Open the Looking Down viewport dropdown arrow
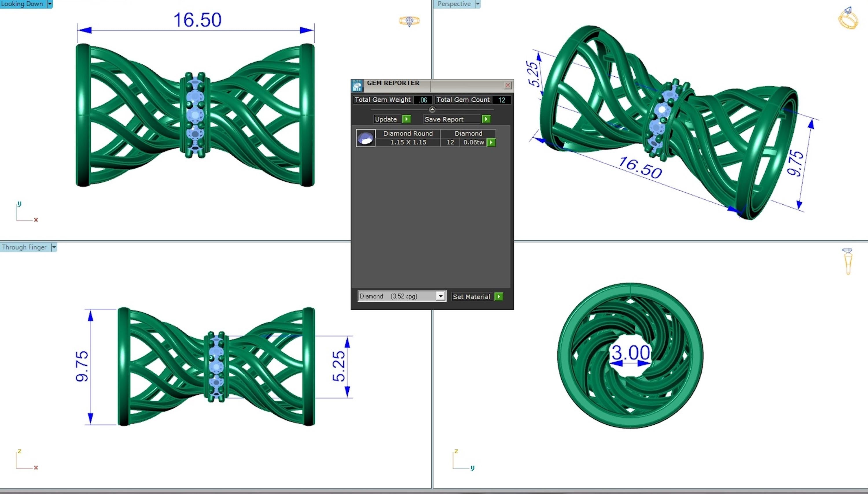This screenshot has height=494, width=868. 49,4
